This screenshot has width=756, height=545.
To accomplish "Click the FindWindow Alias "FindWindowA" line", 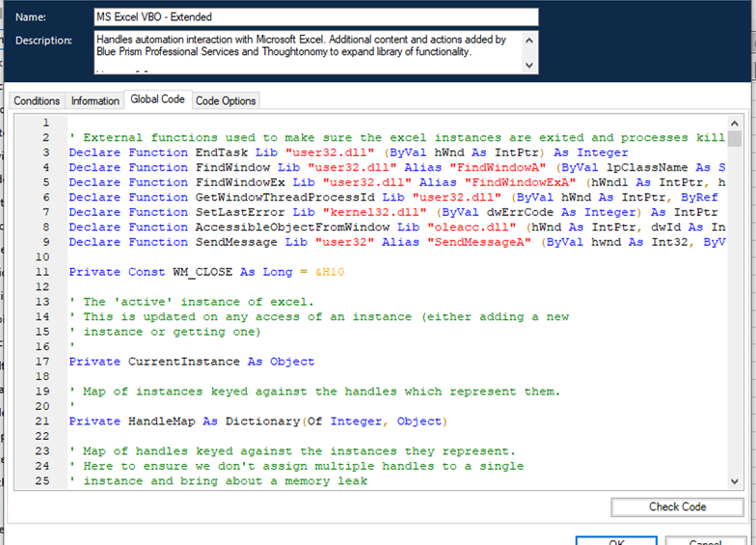I will point(397,168).
